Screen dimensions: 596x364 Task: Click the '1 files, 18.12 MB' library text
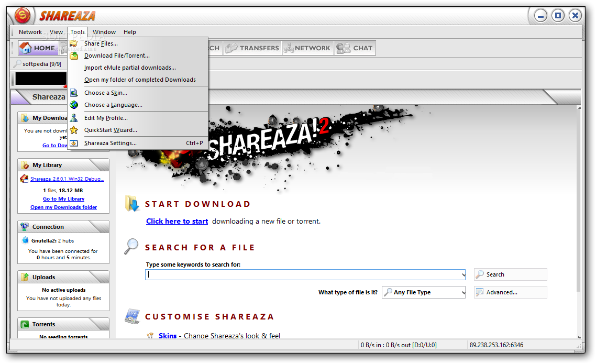pos(63,190)
